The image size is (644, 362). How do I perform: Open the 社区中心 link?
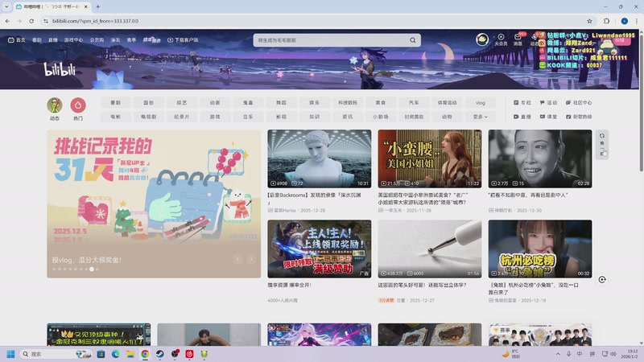579,103
